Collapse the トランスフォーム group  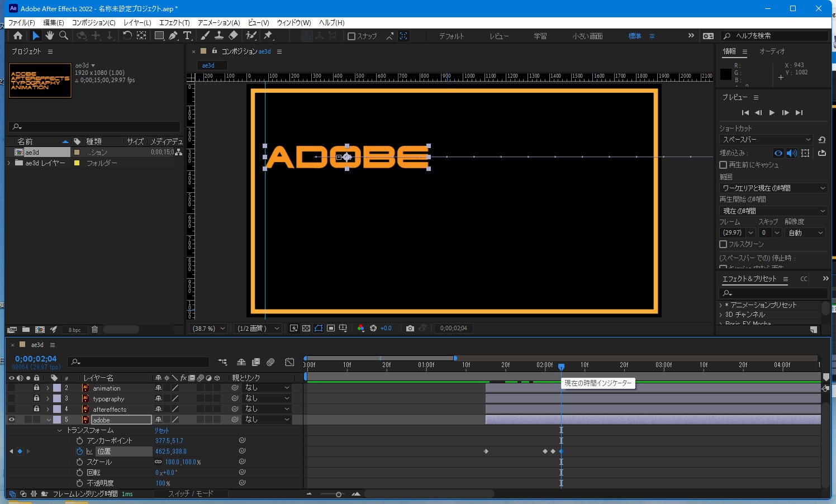click(x=59, y=430)
